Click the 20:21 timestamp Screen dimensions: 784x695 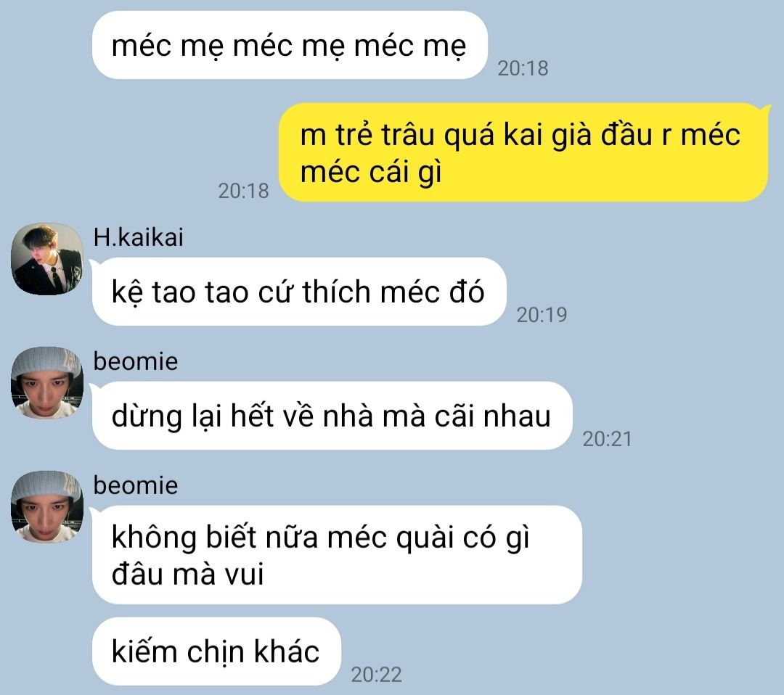(x=608, y=439)
